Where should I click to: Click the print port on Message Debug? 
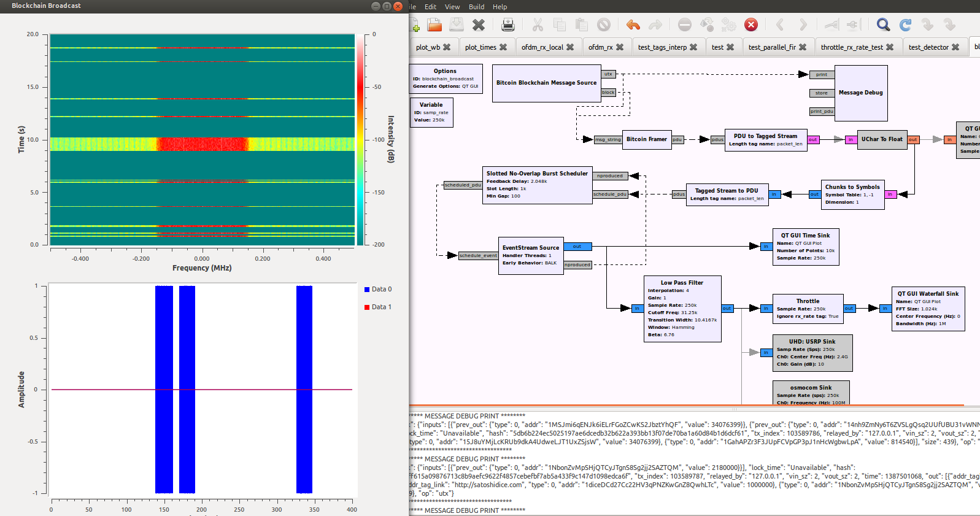[822, 75]
